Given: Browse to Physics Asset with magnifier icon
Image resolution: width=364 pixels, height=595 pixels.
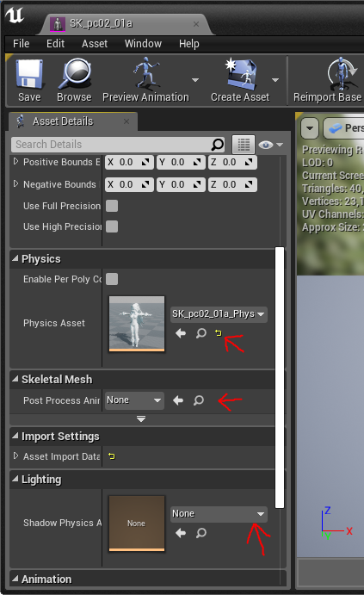Looking at the screenshot, I should [x=201, y=333].
